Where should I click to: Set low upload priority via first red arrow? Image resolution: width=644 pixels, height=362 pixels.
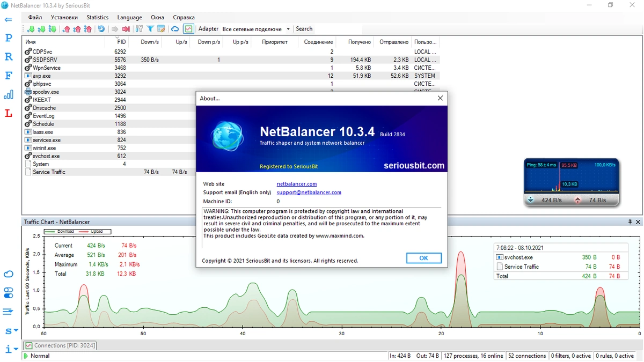(x=67, y=29)
